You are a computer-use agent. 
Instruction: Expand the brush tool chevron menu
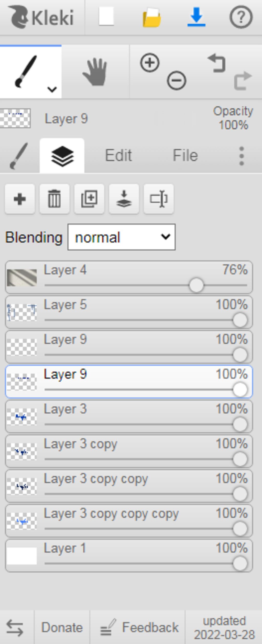(52, 89)
